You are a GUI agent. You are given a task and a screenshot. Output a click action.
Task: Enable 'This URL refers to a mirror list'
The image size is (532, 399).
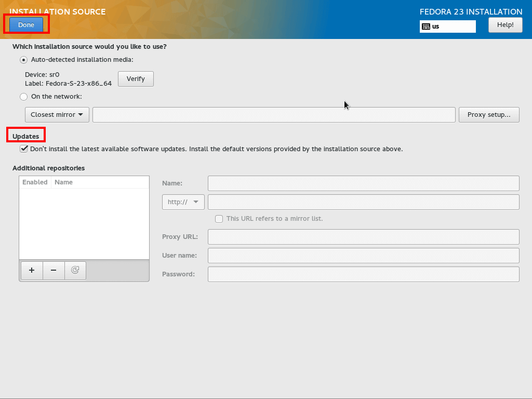pyautogui.click(x=219, y=219)
